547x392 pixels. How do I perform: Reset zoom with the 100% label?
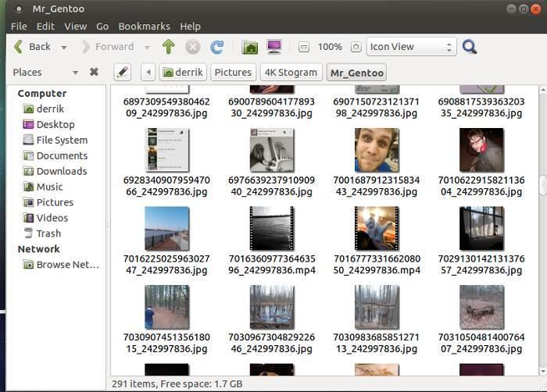(330, 47)
